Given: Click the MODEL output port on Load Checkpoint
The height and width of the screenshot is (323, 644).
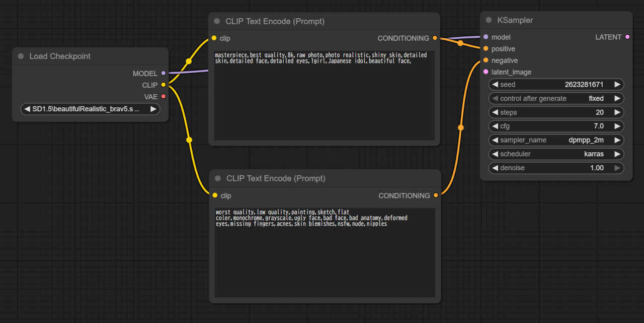Looking at the screenshot, I should (163, 74).
